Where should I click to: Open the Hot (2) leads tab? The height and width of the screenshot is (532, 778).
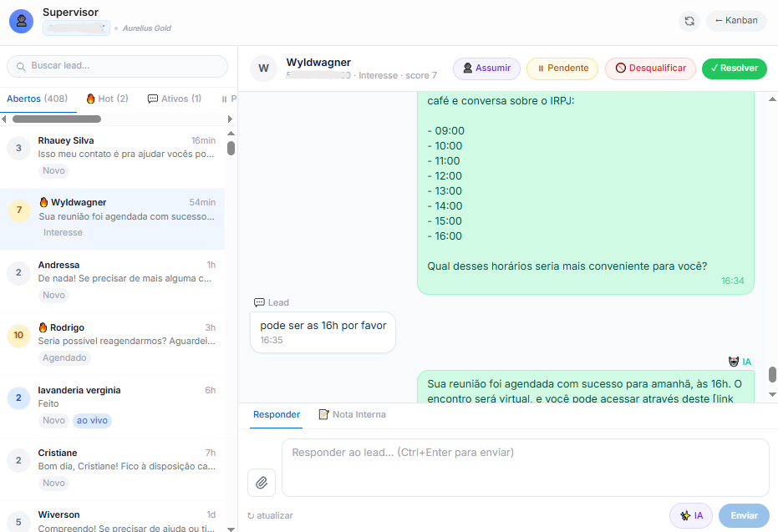107,99
